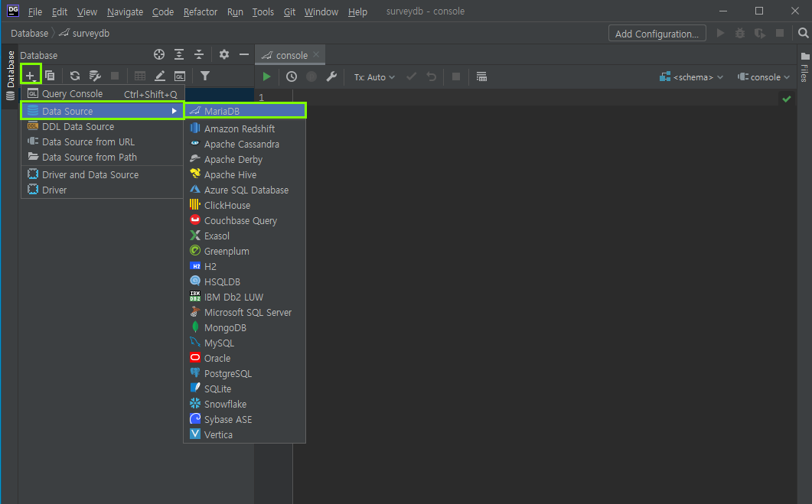Choose DDL Data Source menu entry
812x504 pixels.
coord(103,126)
